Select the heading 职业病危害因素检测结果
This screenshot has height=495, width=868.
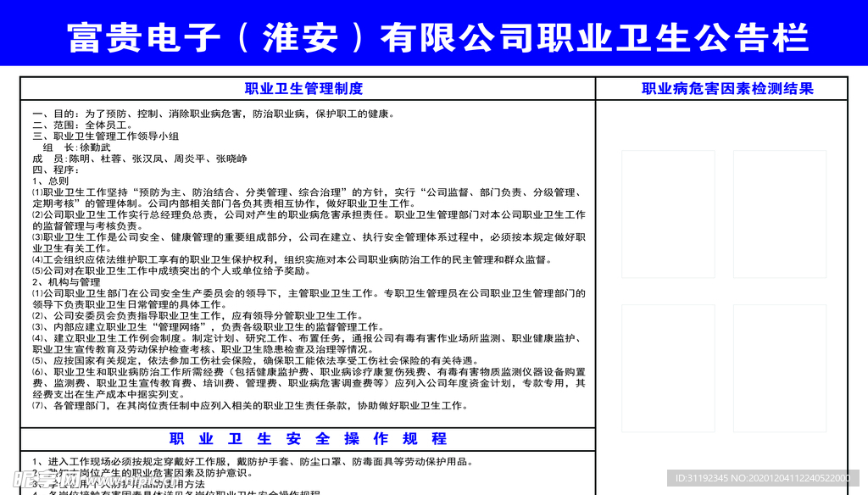727,89
